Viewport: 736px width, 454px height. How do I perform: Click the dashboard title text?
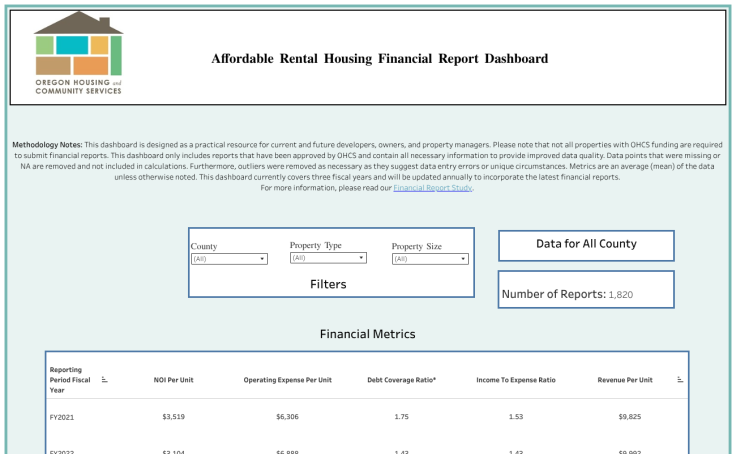tap(379, 59)
